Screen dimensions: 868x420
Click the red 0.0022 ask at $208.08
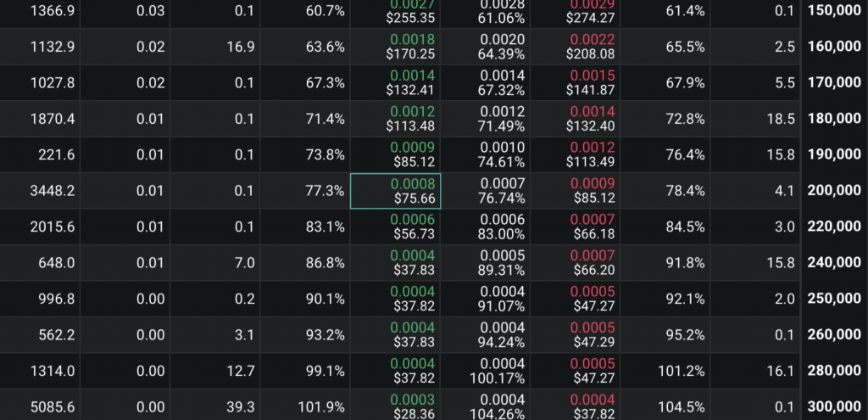(586, 47)
